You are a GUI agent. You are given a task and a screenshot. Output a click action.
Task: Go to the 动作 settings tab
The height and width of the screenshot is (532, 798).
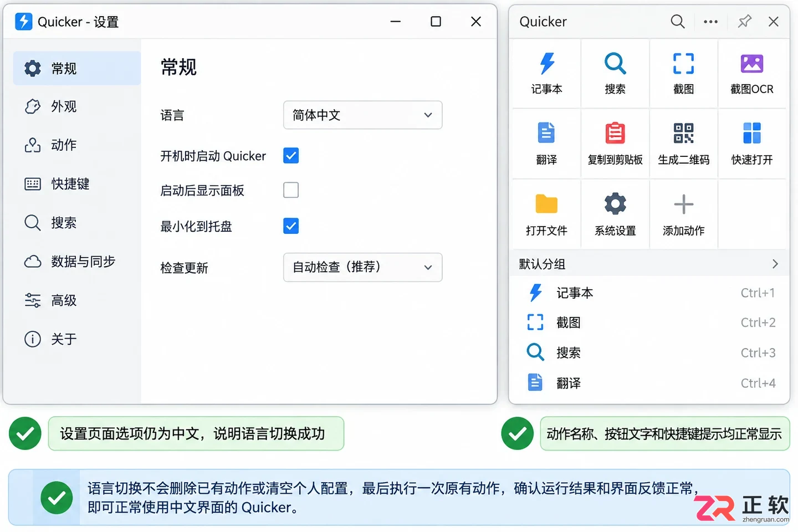77,145
